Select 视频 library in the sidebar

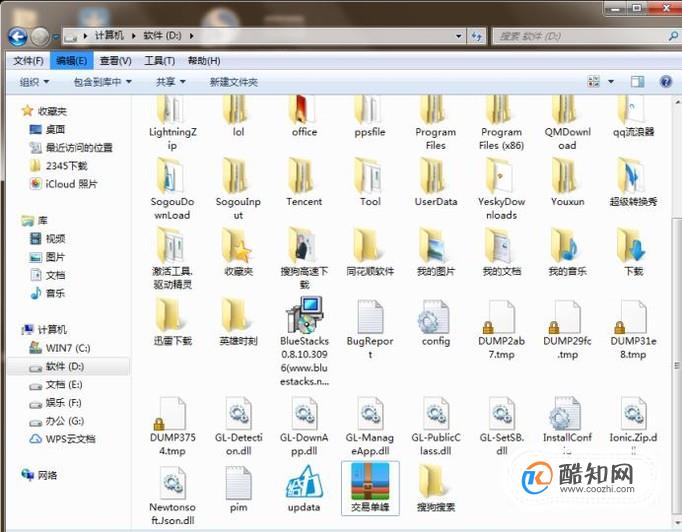tap(48, 238)
